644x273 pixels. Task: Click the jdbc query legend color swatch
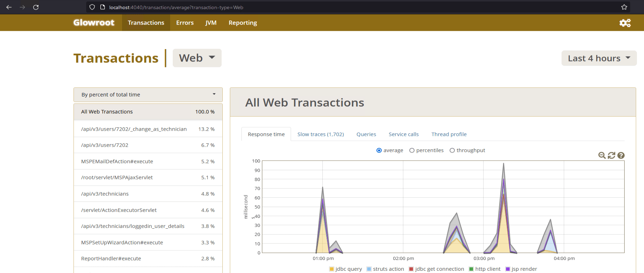click(x=332, y=269)
